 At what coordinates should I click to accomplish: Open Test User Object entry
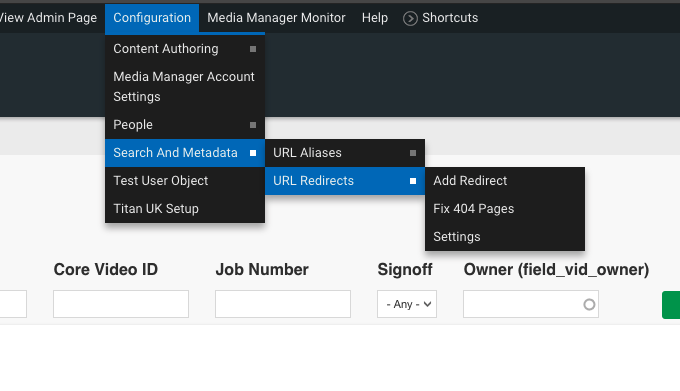[185, 181]
